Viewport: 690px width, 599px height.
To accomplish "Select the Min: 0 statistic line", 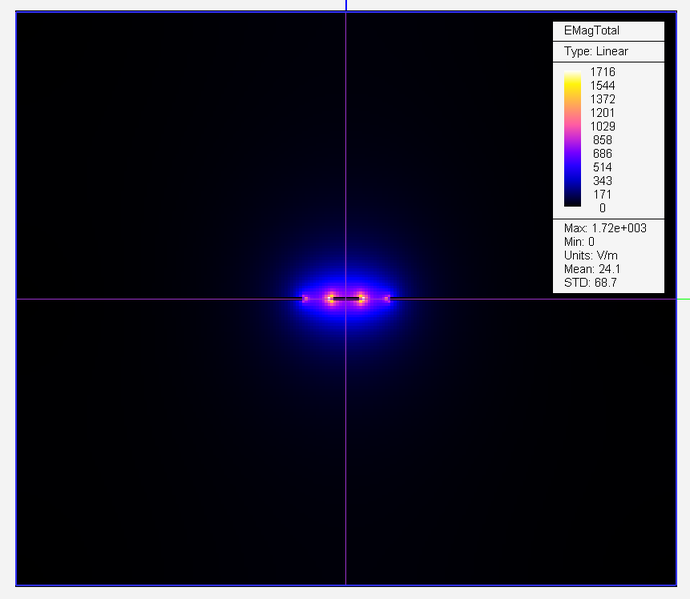I will 579,242.
